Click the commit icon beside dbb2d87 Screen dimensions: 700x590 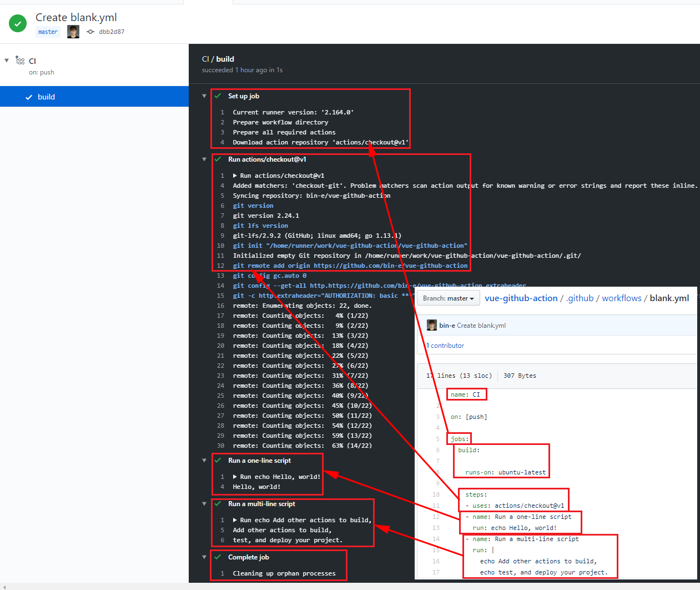(90, 32)
